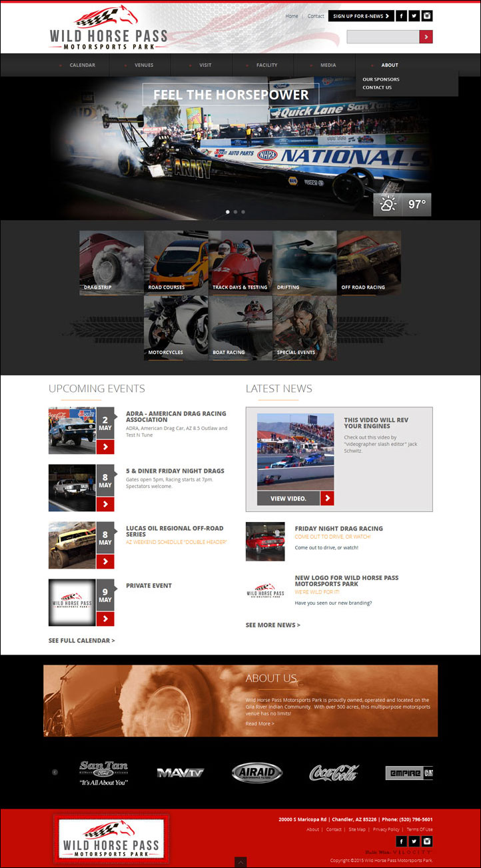Open the Facility nav menu
The image size is (481, 868).
[266, 65]
